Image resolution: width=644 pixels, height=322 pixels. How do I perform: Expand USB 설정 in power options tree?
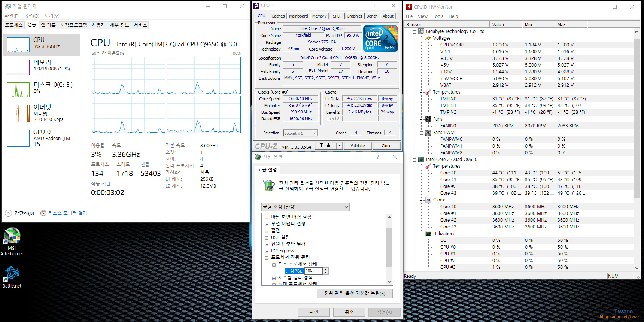pyautogui.click(x=267, y=238)
